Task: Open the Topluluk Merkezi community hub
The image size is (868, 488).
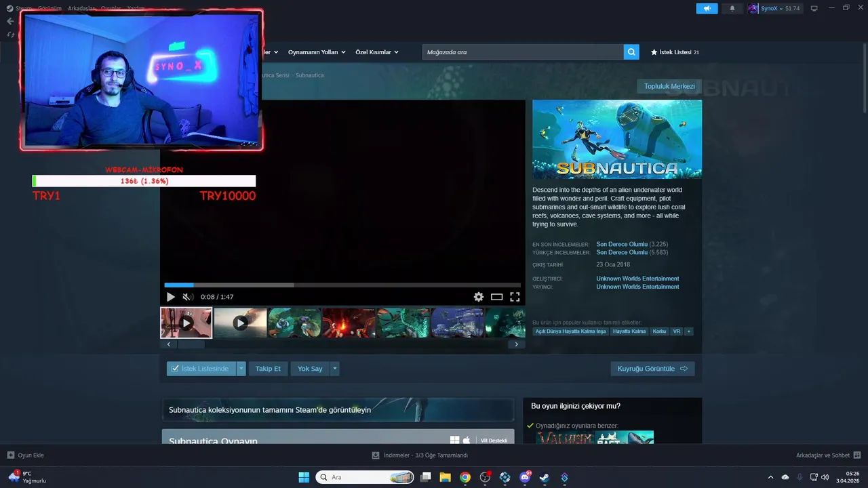Action: coord(669,86)
